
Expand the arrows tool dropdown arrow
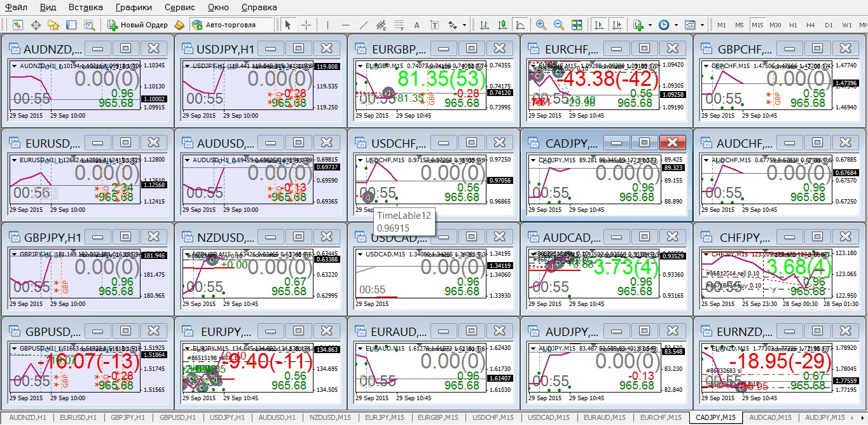[464, 25]
